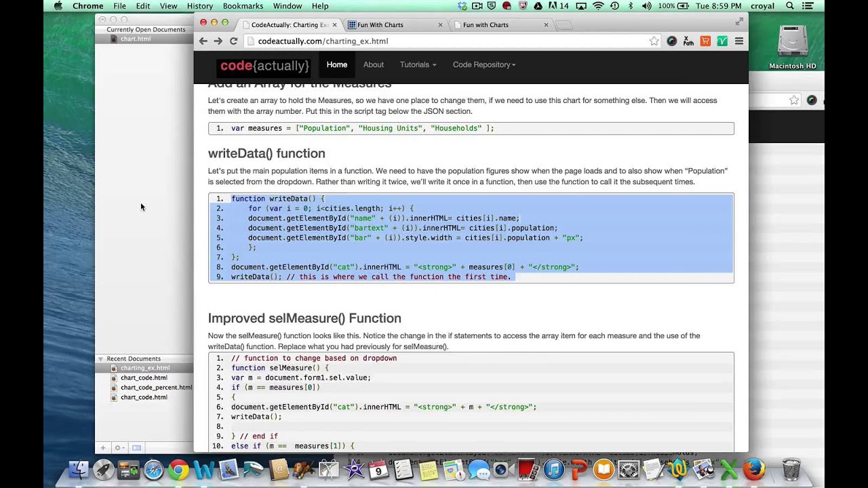Open the color picker extension icon
This screenshot has height=488, width=868.
pyautogui.click(x=671, y=41)
